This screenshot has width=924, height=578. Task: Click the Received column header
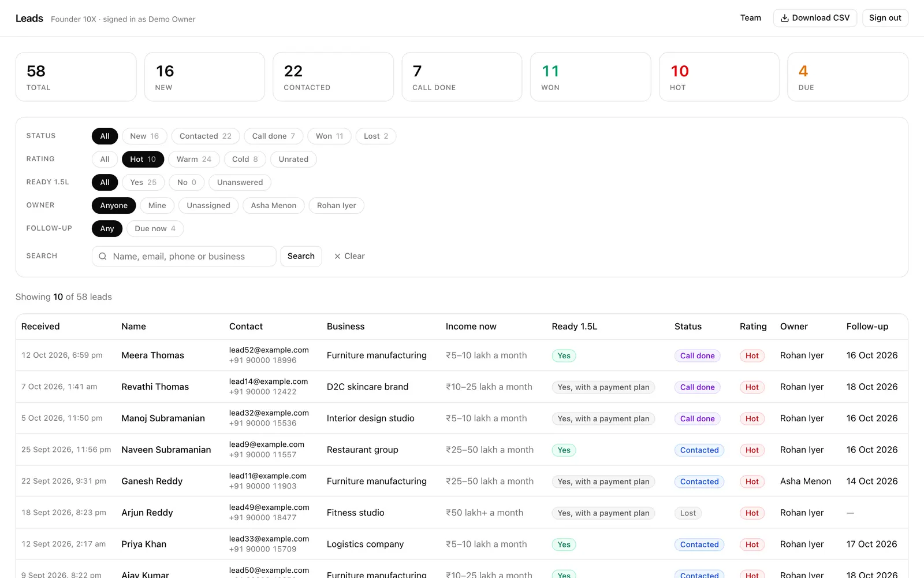pyautogui.click(x=40, y=327)
